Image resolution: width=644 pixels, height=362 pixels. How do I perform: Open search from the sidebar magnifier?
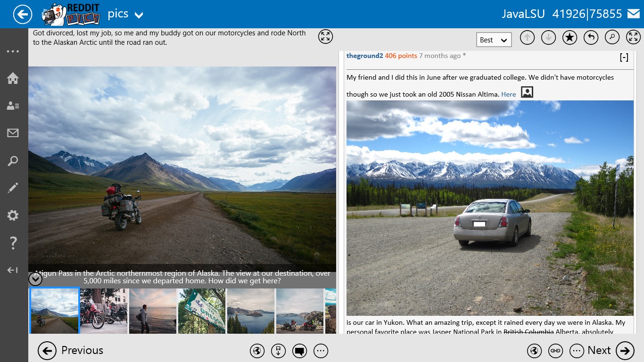point(13,161)
